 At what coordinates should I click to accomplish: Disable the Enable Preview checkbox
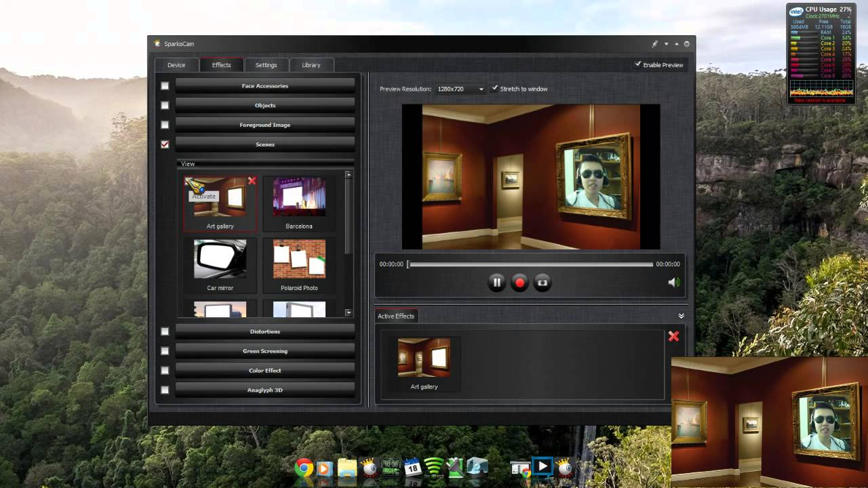click(637, 64)
